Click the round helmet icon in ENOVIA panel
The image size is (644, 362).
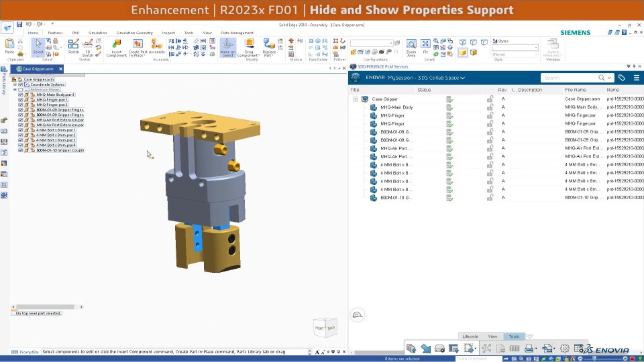358,315
